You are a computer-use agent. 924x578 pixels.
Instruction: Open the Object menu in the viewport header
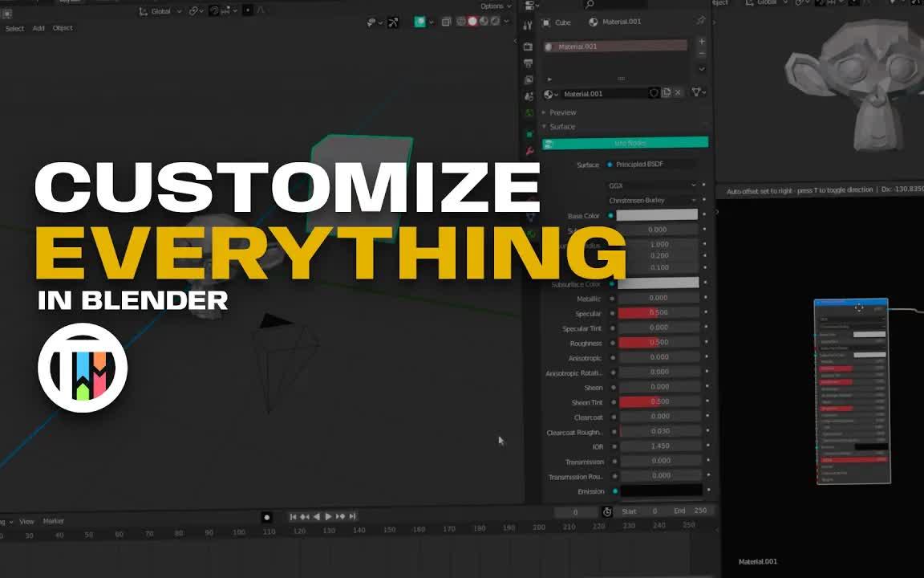tap(62, 27)
